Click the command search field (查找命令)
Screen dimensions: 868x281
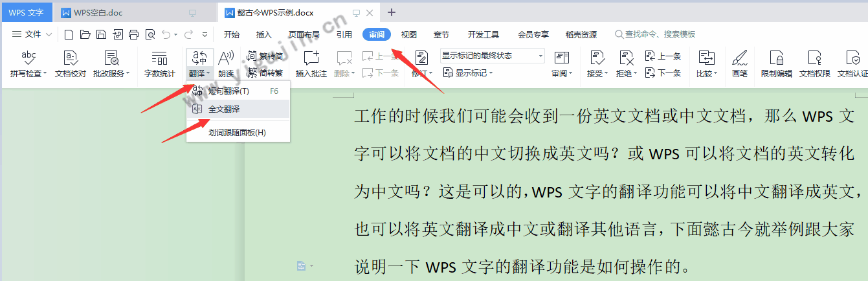point(655,34)
